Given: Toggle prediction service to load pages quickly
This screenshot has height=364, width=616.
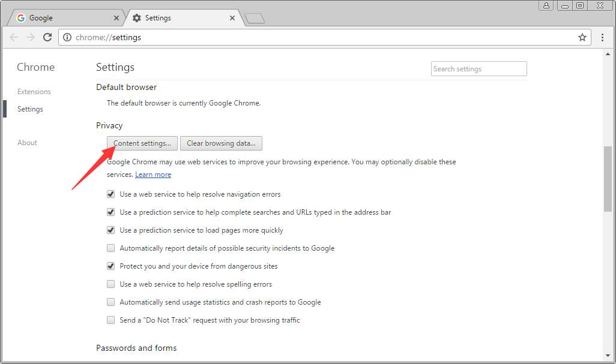Looking at the screenshot, I should click(x=111, y=230).
